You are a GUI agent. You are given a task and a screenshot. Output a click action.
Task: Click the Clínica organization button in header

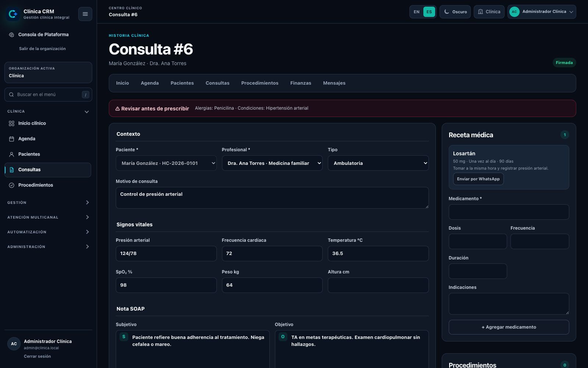coord(489,12)
